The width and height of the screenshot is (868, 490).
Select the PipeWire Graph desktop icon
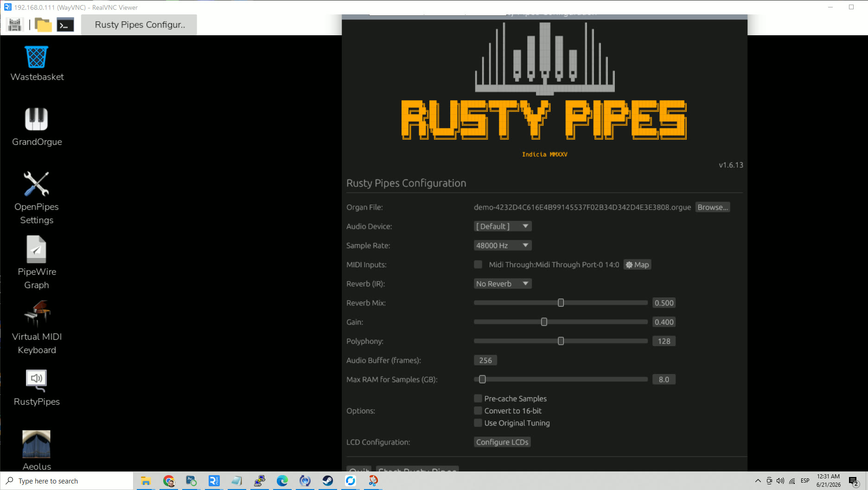click(x=37, y=263)
